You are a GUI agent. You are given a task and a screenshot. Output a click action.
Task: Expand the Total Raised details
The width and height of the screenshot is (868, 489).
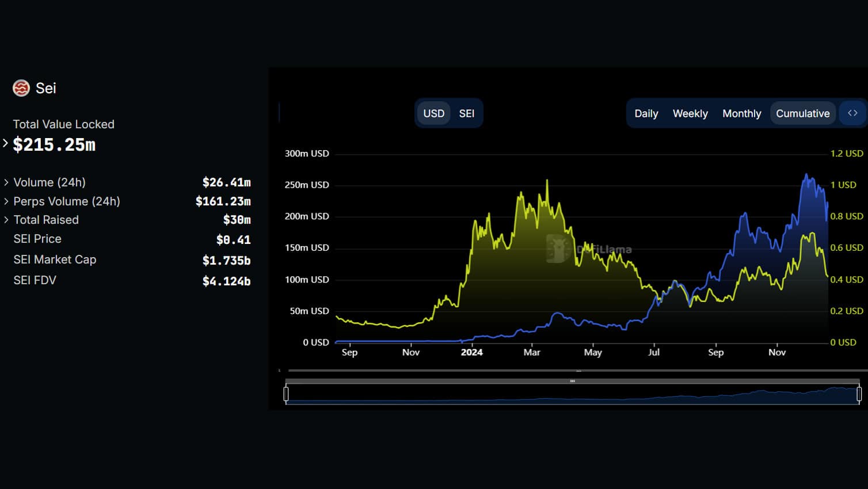6,220
